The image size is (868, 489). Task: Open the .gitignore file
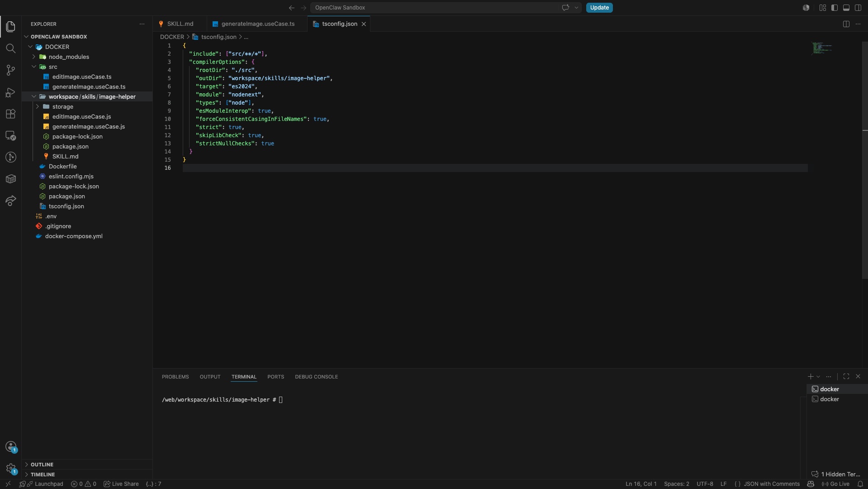(x=58, y=226)
